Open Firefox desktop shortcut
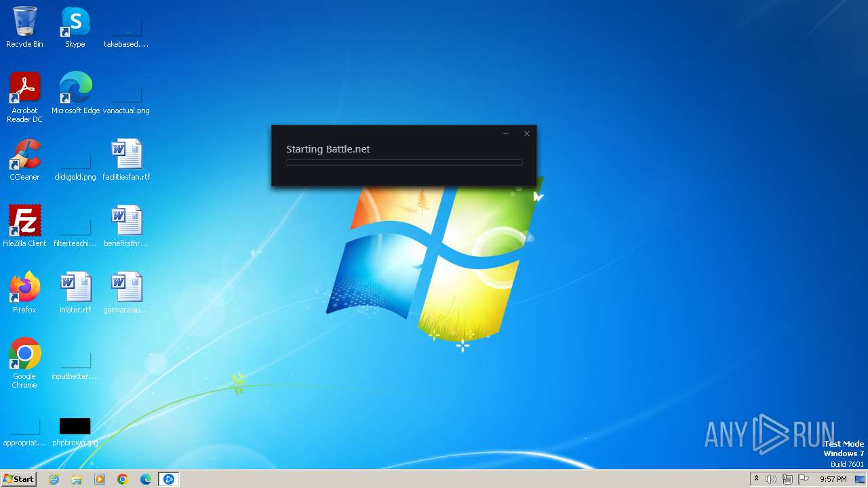The image size is (868, 488). click(x=24, y=293)
